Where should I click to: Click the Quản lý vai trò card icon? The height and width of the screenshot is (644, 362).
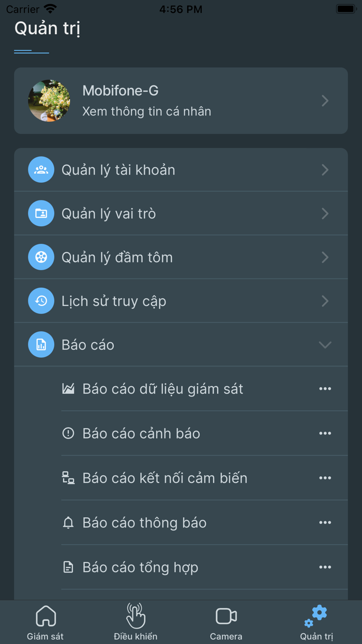tap(41, 213)
